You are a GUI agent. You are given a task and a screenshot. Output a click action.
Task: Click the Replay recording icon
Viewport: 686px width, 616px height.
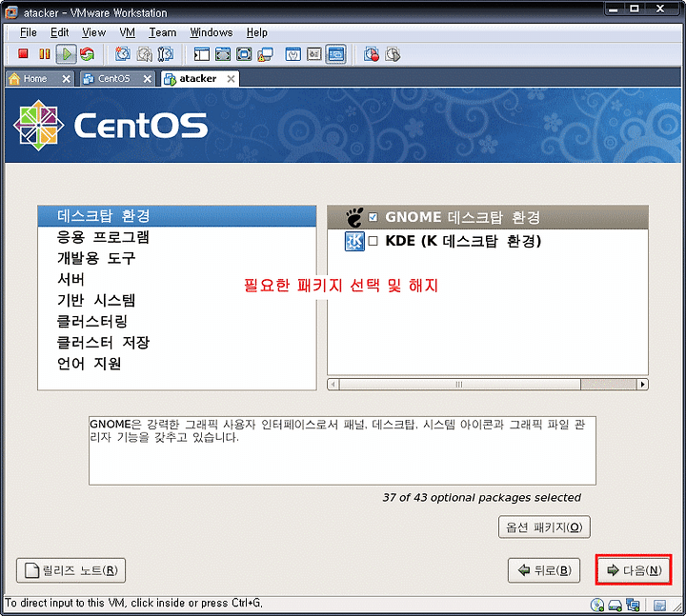click(x=393, y=54)
